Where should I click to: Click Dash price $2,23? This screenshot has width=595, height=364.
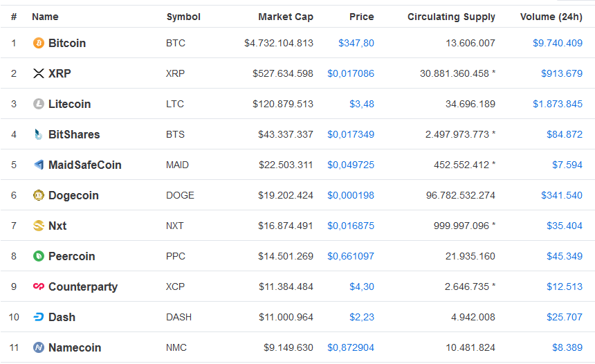pos(362,317)
